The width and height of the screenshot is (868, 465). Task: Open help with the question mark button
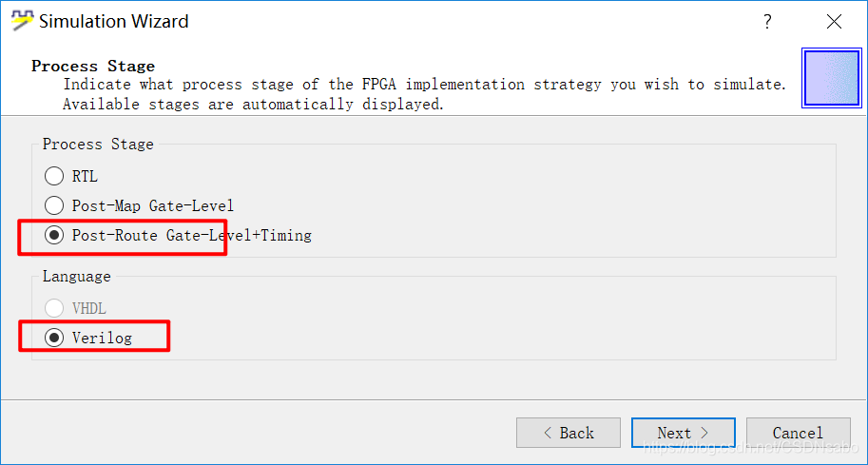tap(767, 22)
